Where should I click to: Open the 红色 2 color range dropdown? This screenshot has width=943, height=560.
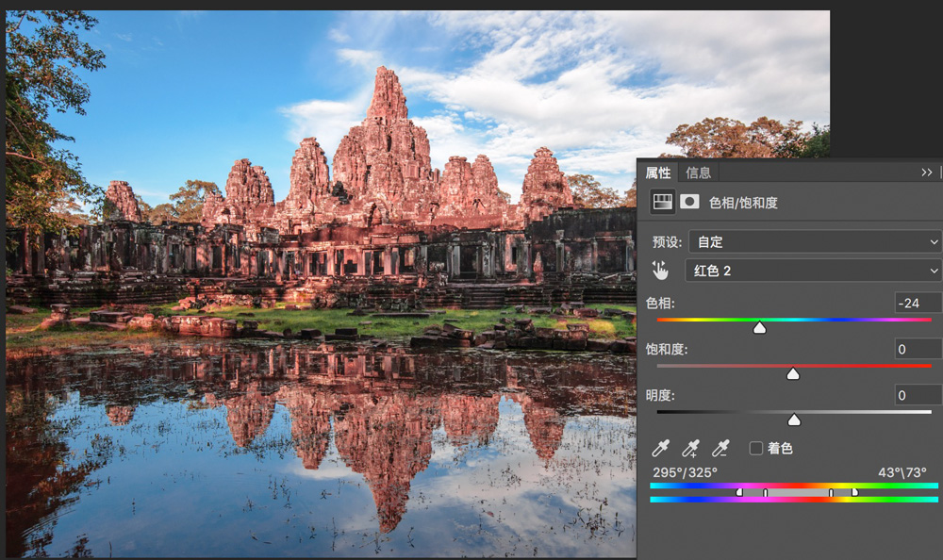(813, 271)
